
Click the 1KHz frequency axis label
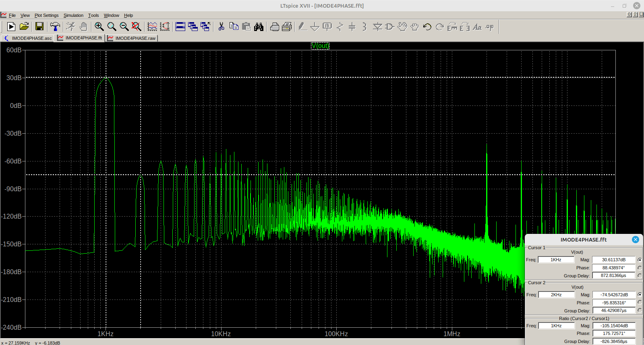click(106, 334)
